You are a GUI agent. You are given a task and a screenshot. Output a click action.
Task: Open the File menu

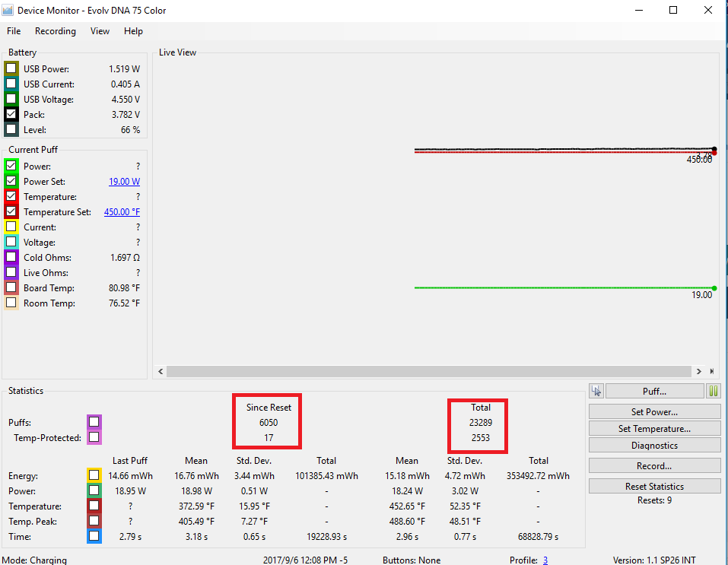click(14, 31)
